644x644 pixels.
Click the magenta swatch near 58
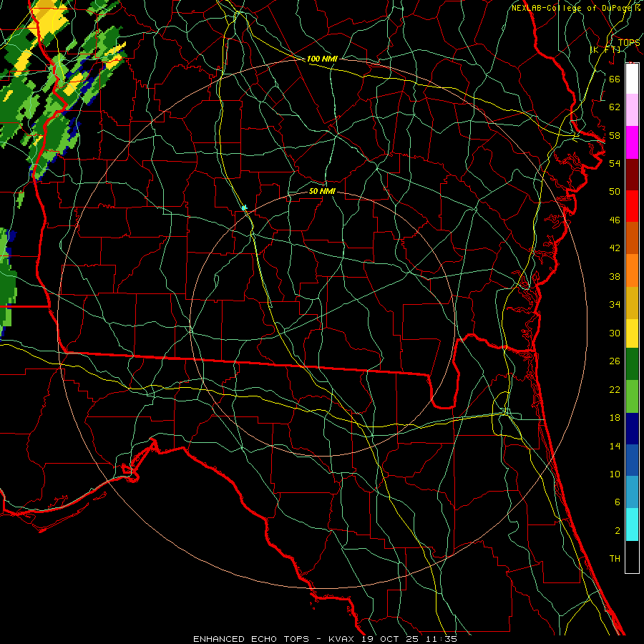tap(632, 142)
